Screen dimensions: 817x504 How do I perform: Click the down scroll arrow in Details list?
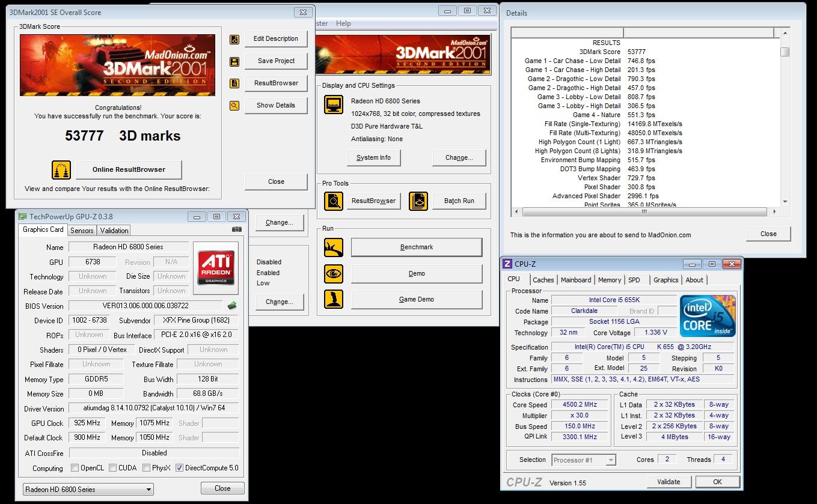(x=785, y=202)
